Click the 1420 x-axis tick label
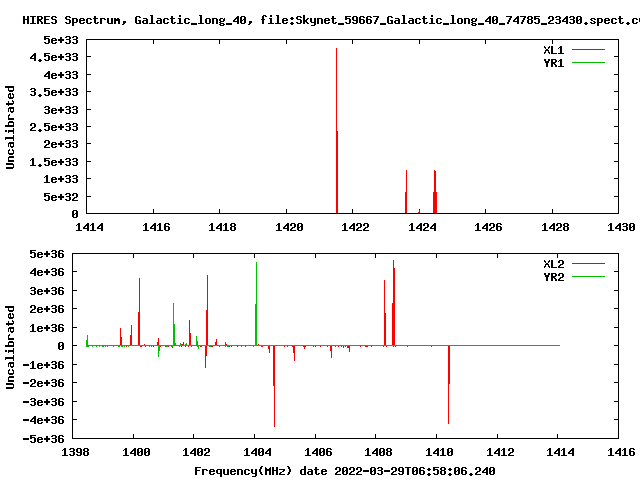This screenshot has height=480, width=640. point(289,227)
